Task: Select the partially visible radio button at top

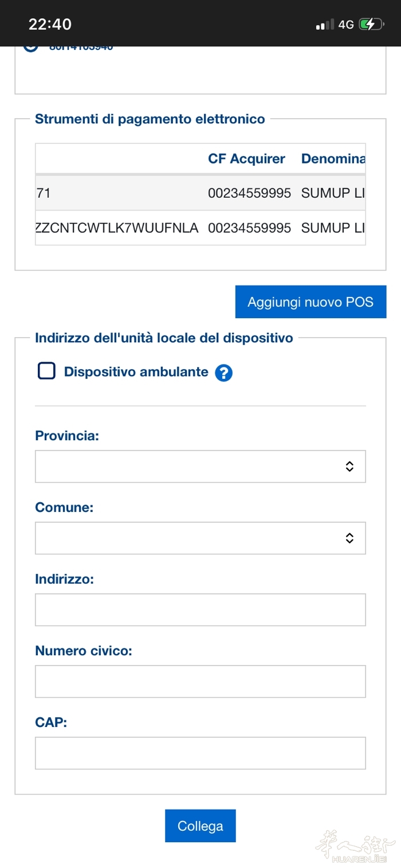Action: coord(31,47)
